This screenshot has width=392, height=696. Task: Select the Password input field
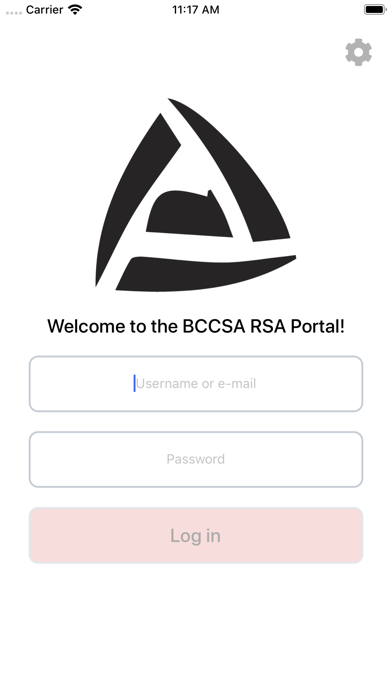(x=196, y=459)
